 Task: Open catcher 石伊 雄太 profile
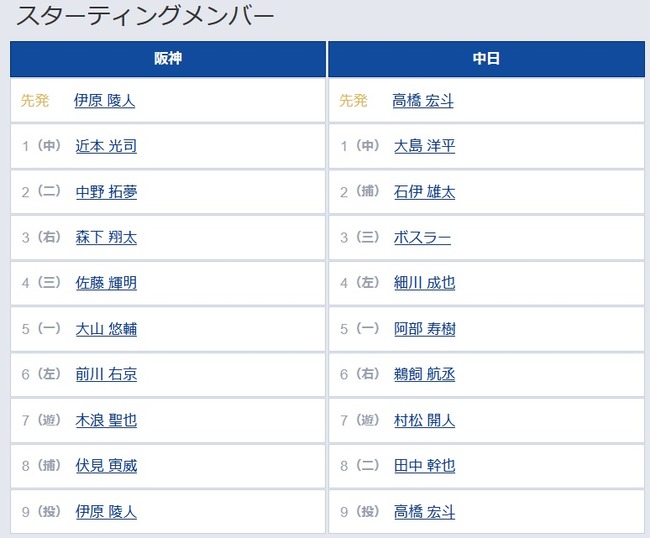pos(424,192)
